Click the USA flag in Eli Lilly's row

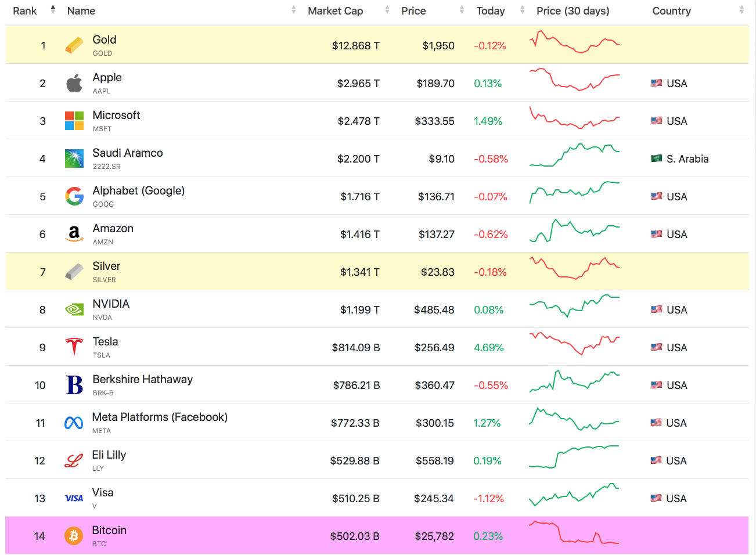(x=656, y=460)
